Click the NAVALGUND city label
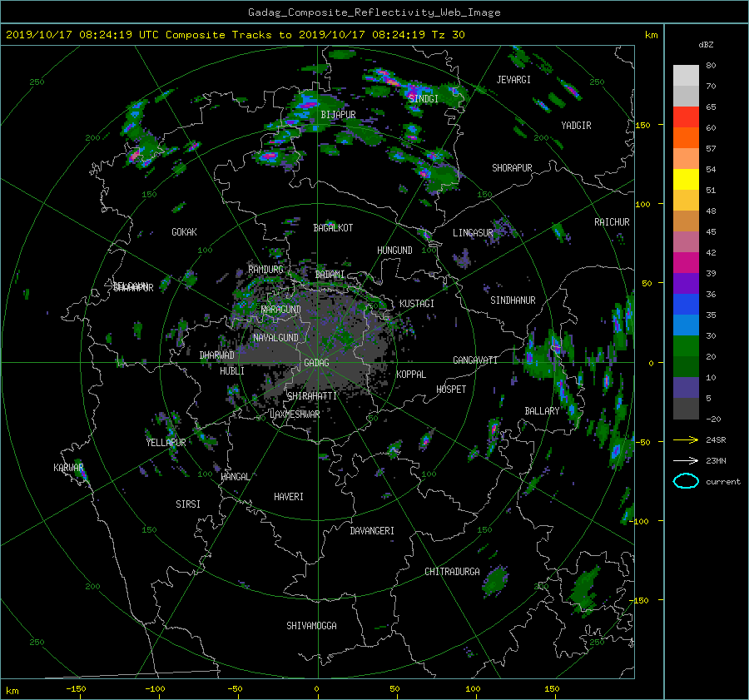The height and width of the screenshot is (700, 749). point(275,338)
